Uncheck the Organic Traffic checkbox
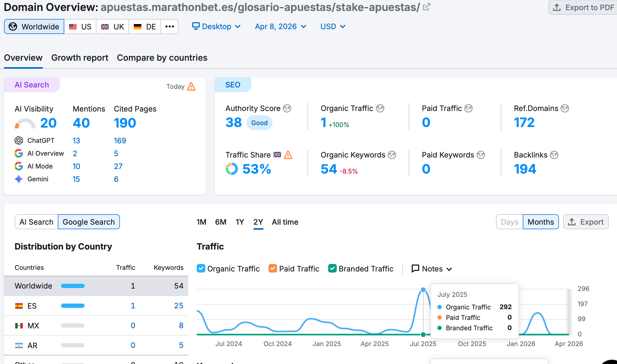The width and height of the screenshot is (617, 364). pos(201,268)
